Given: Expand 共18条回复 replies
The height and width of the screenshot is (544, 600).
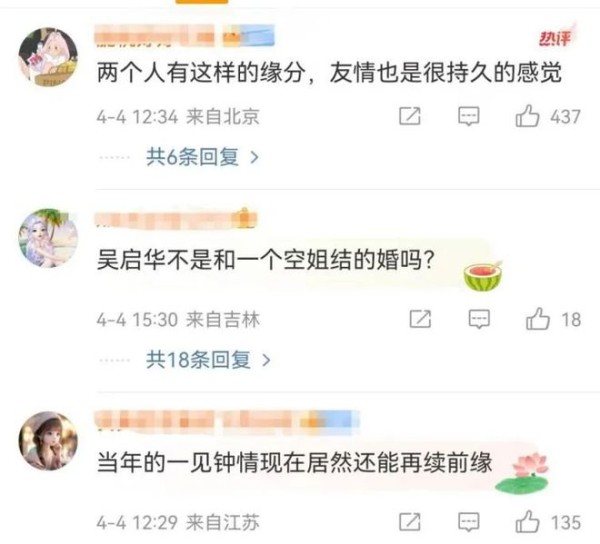Looking at the screenshot, I should point(208,360).
